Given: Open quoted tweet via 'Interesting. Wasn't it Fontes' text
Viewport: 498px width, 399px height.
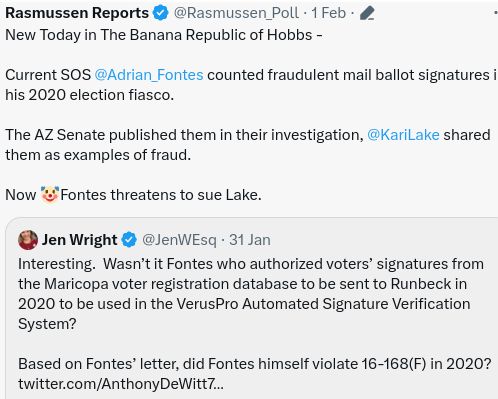Looking at the screenshot, I should (x=251, y=294).
